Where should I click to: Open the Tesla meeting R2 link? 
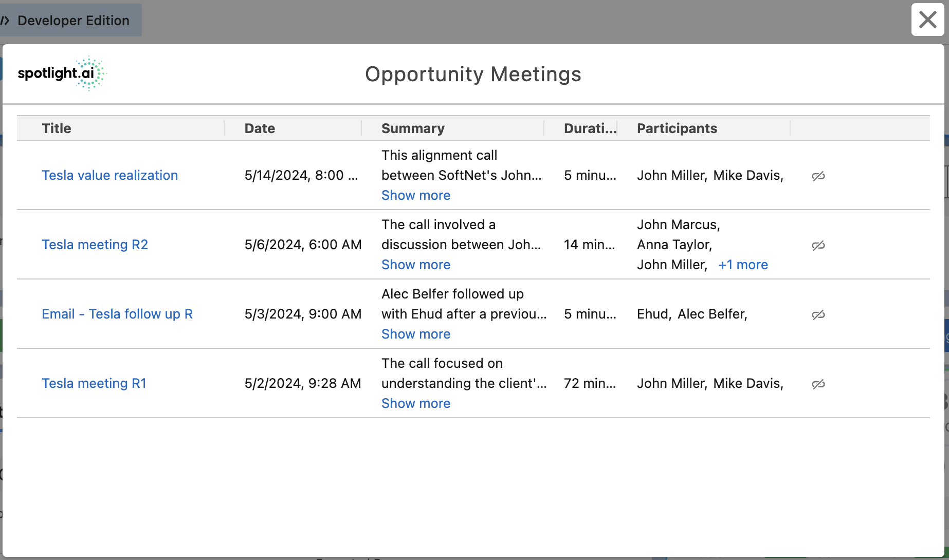[x=95, y=245]
